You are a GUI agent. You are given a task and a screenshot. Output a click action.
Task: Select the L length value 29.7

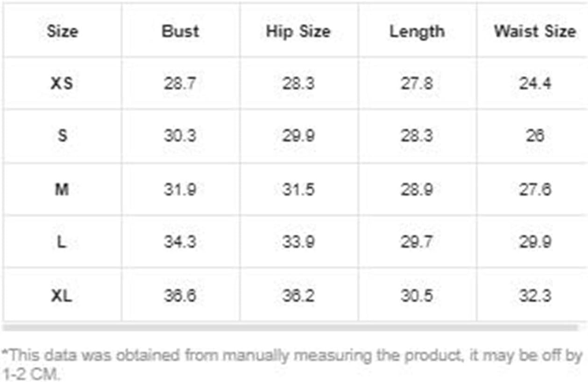tap(417, 241)
